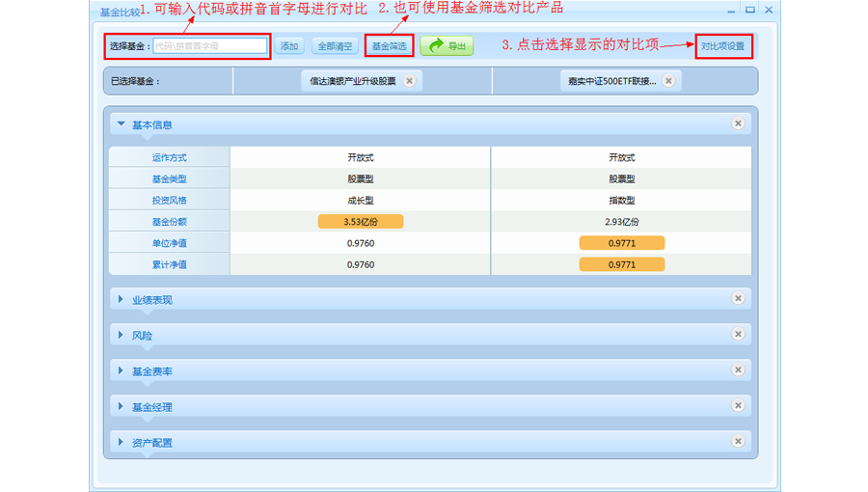Remove 信达澳银产业升级股票 from selected funds

(x=409, y=81)
